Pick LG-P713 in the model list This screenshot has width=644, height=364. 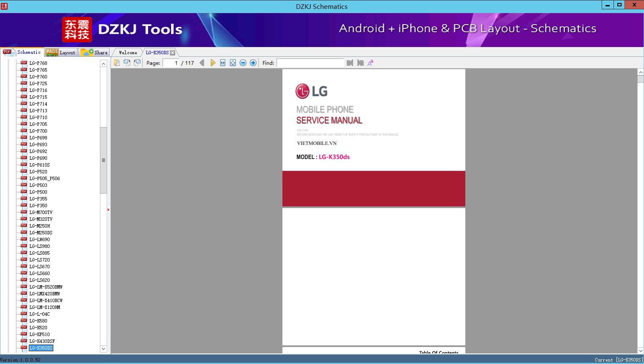click(38, 111)
